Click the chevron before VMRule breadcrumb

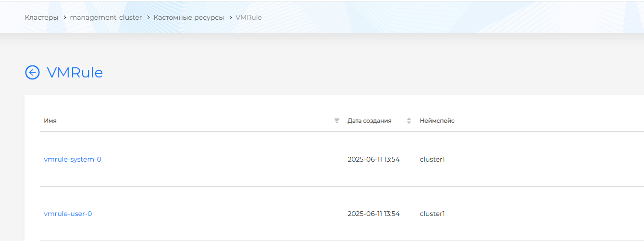(230, 17)
